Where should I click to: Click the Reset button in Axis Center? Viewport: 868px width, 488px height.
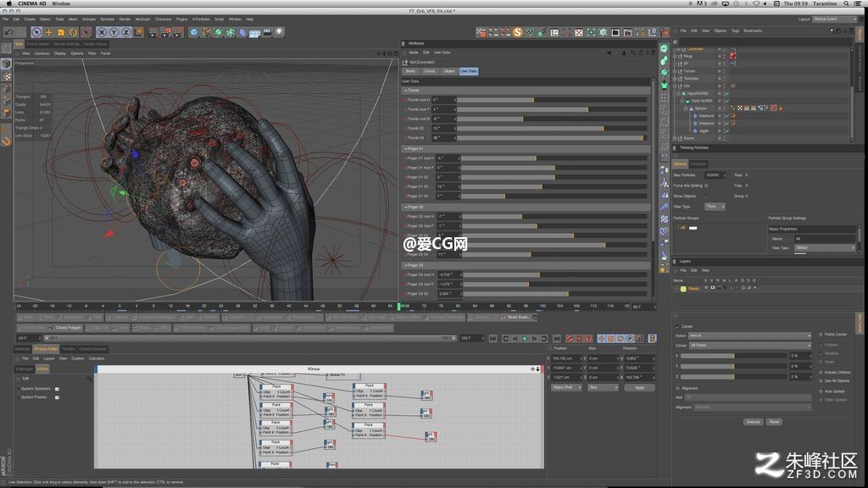tap(774, 422)
